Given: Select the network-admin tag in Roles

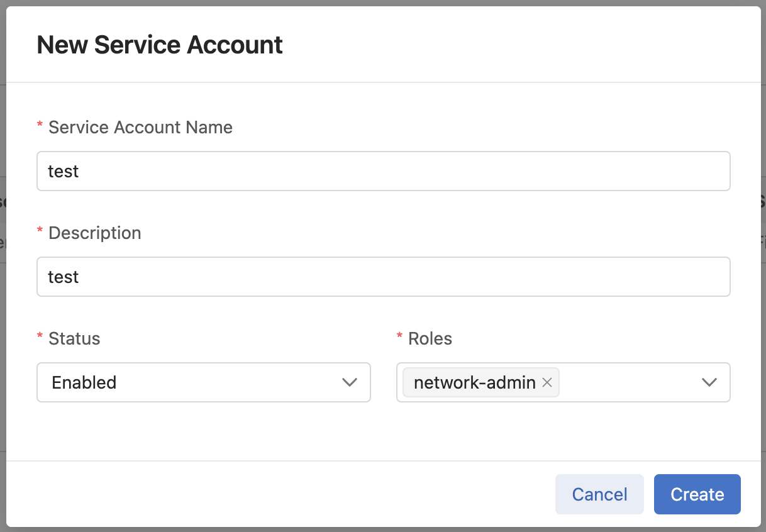Looking at the screenshot, I should [474, 382].
